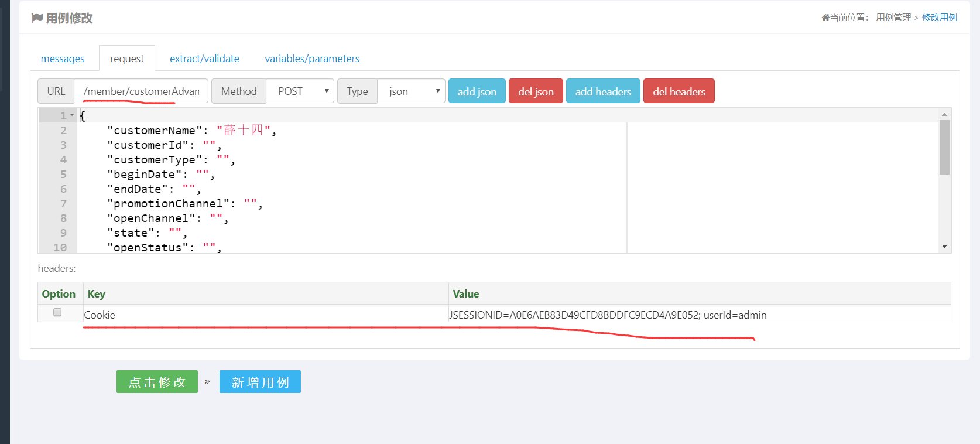This screenshot has width=980, height=444.
Task: Click the "openStatus" line in editor
Action: 165,247
